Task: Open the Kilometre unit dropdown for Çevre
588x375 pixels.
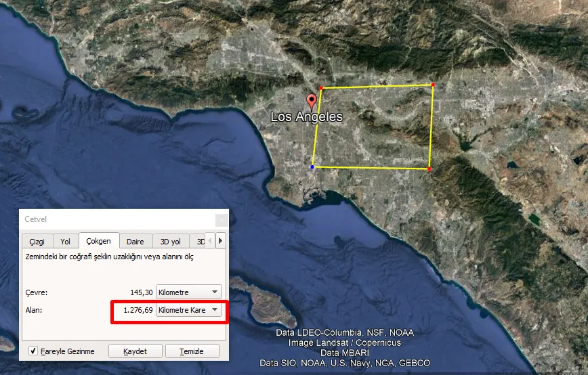Action: pos(188,292)
